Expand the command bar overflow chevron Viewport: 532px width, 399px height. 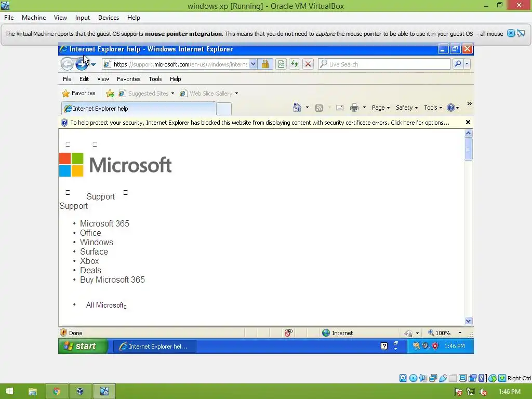(469, 104)
